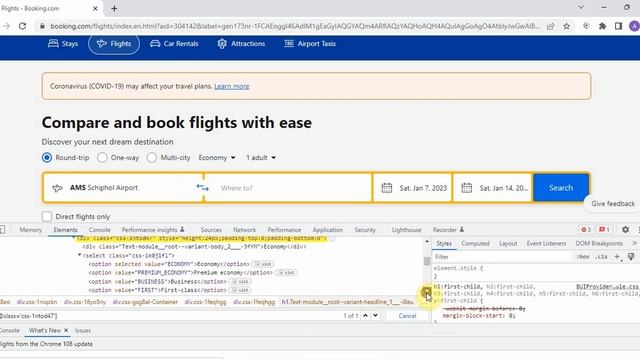This screenshot has height=360, width=640.
Task: Open 1 adult passengers dropdown
Action: 261,158
